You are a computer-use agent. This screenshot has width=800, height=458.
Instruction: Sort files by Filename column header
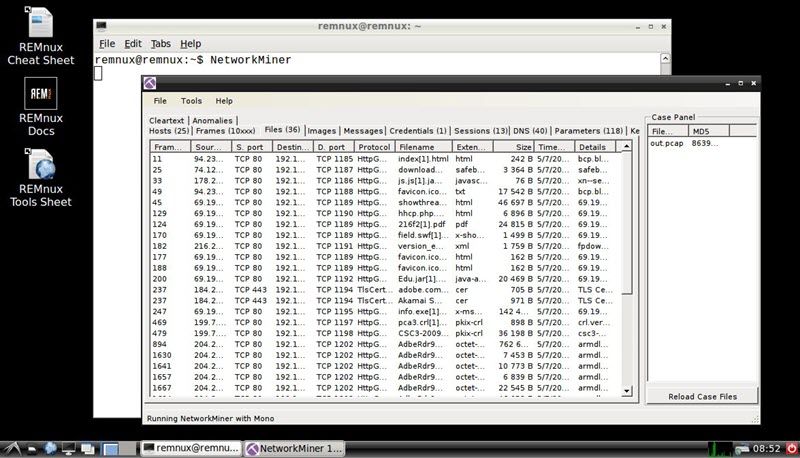(423, 147)
